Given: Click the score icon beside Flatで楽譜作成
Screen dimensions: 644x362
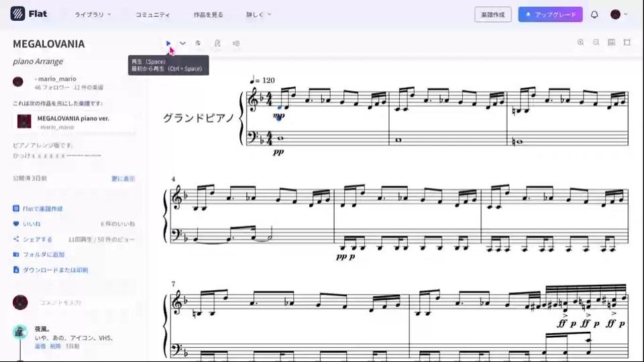Looking at the screenshot, I should [x=16, y=208].
